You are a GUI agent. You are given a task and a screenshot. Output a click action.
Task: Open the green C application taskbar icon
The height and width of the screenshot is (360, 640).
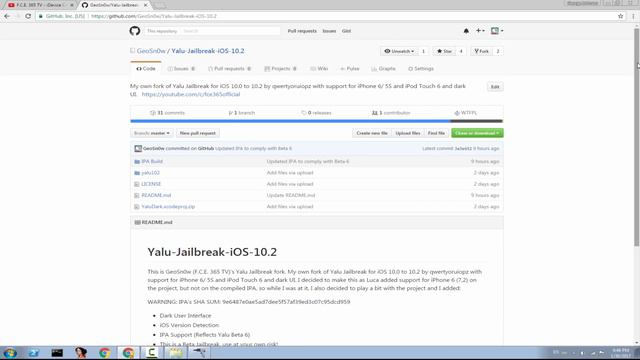151,353
